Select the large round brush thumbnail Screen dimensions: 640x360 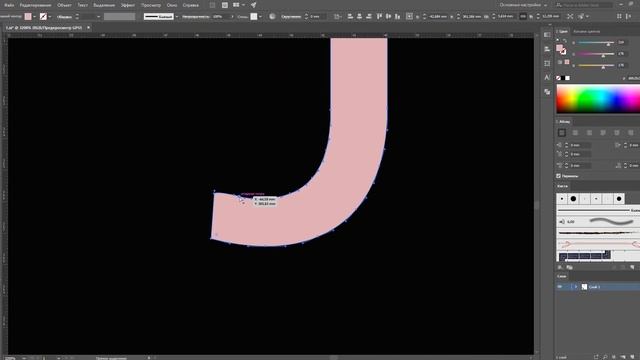pos(573,199)
